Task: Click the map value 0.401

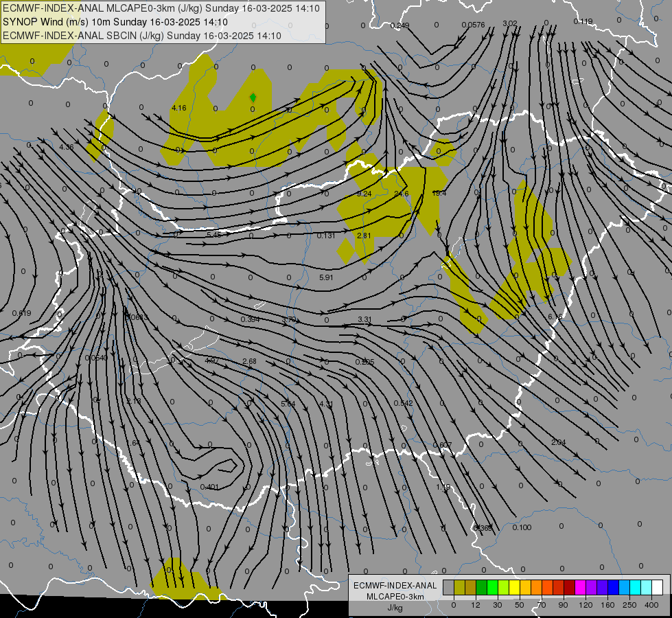Action: [209, 488]
